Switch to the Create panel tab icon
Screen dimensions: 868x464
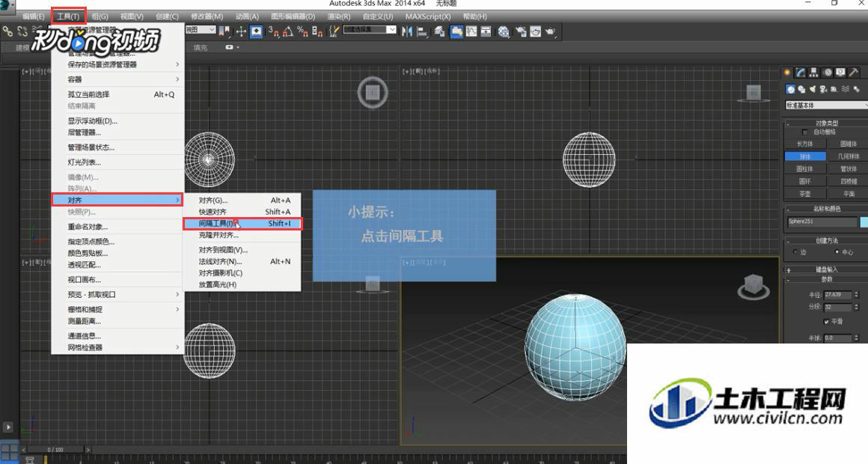click(788, 73)
